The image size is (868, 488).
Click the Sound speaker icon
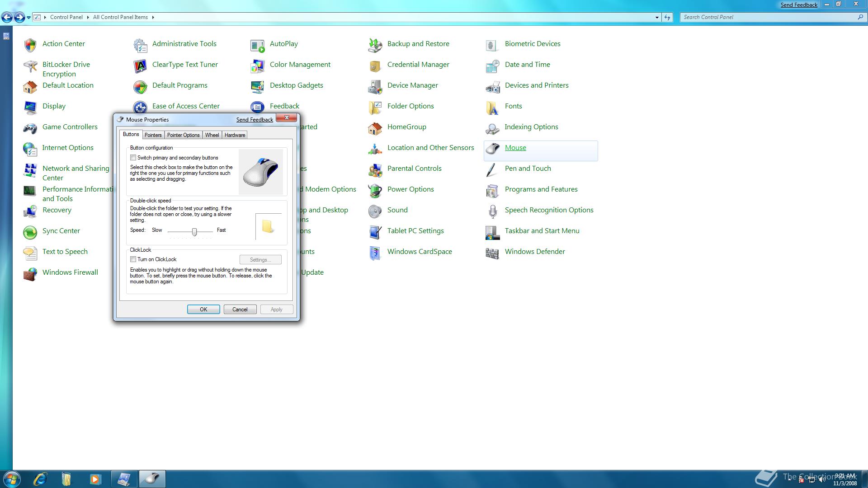pos(375,211)
